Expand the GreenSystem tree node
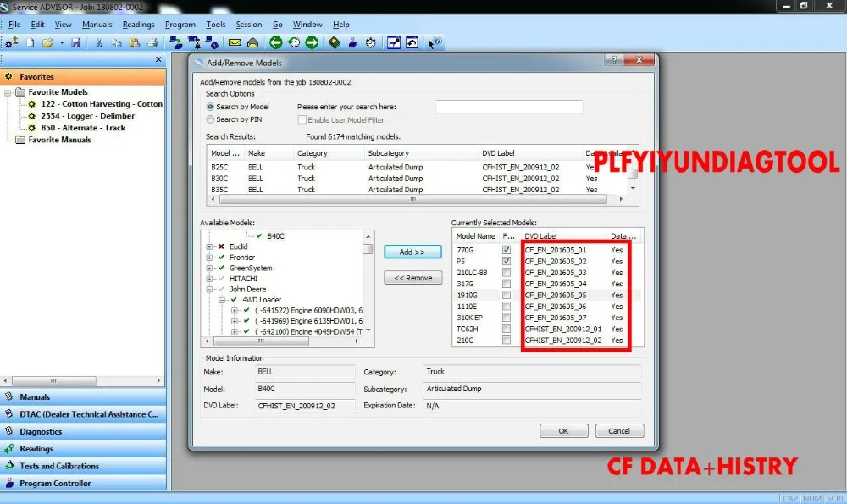This screenshot has width=847, height=504. click(x=209, y=268)
